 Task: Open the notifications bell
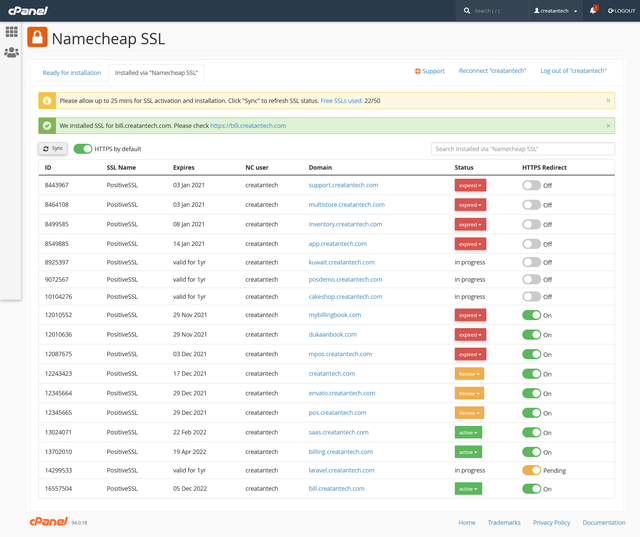click(593, 10)
